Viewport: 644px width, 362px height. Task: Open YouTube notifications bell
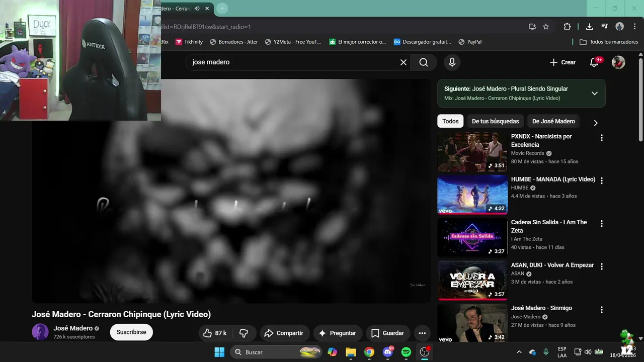point(594,62)
